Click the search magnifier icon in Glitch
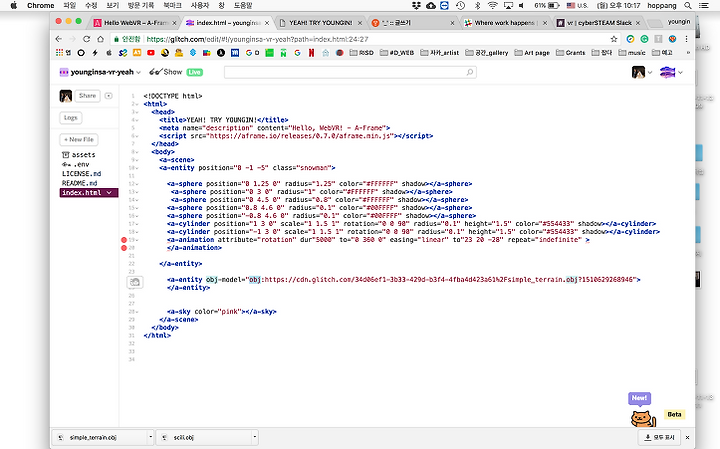This screenshot has height=449, width=720. click(470, 72)
